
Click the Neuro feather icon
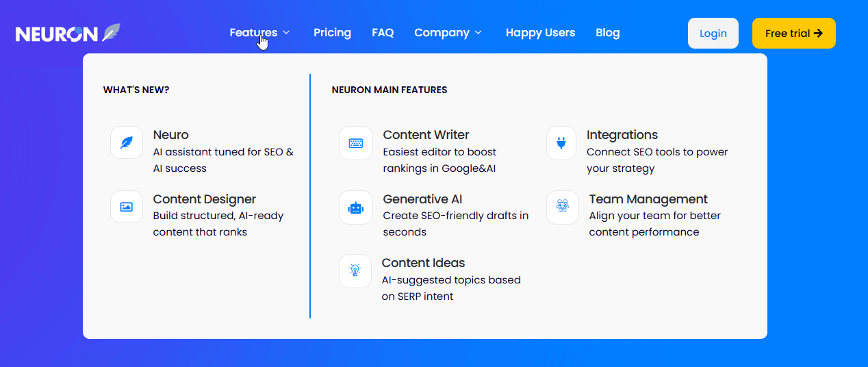[127, 142]
